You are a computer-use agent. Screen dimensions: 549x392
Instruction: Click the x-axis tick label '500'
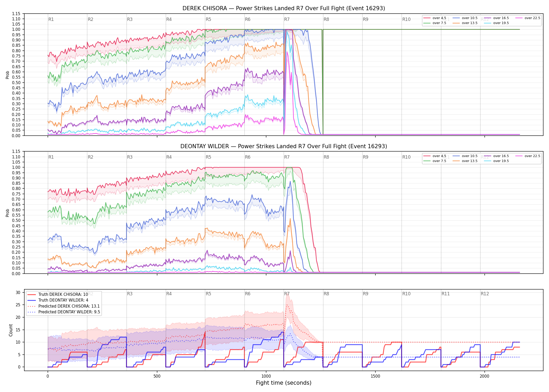[157, 376]
